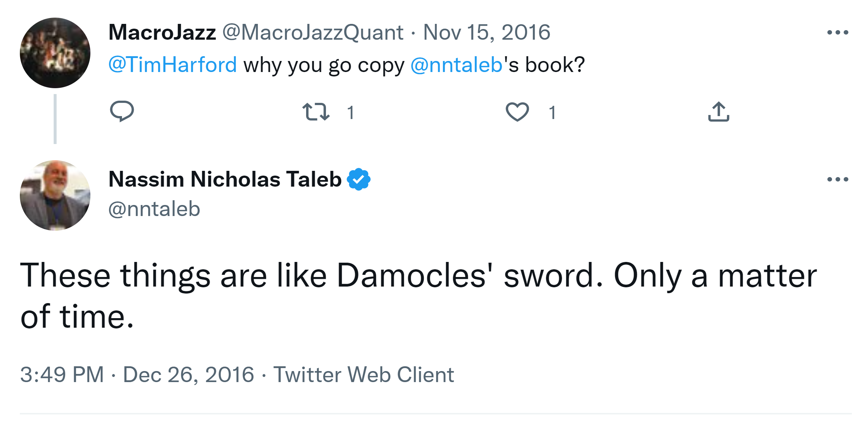Image resolution: width=868 pixels, height=428 pixels.
Task: Open the 3:49 PM Dec 26, 2016 timestamp
Action: (137, 375)
